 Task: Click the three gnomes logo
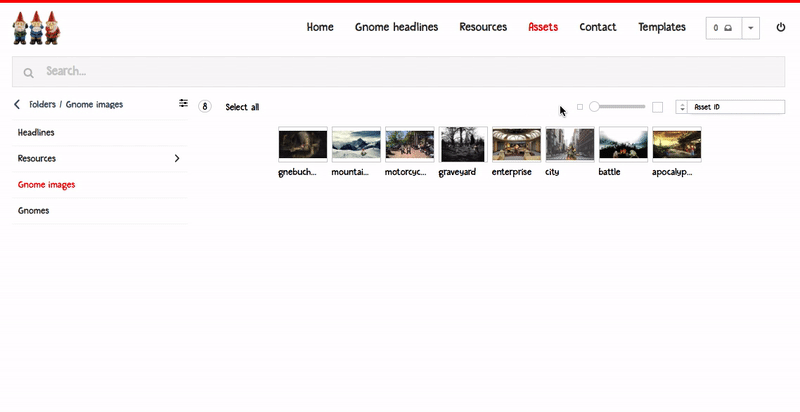[x=36, y=28]
